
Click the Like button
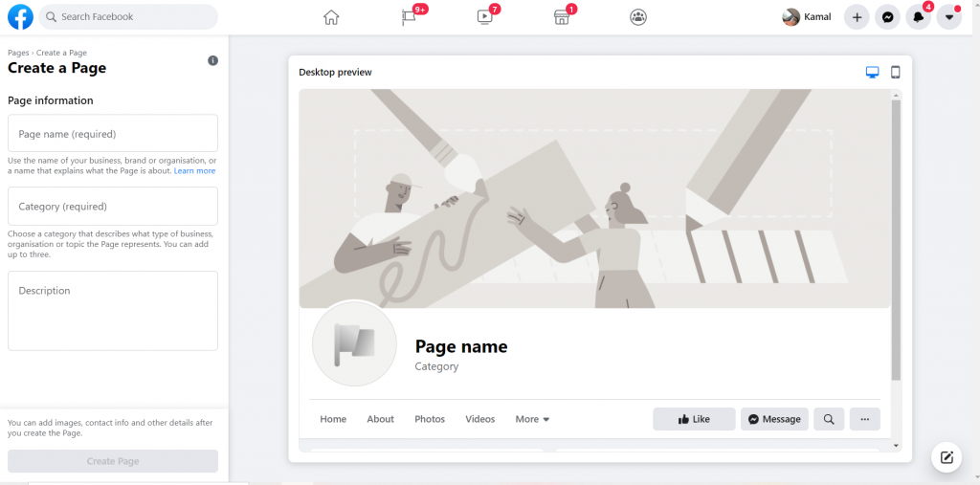click(x=695, y=419)
